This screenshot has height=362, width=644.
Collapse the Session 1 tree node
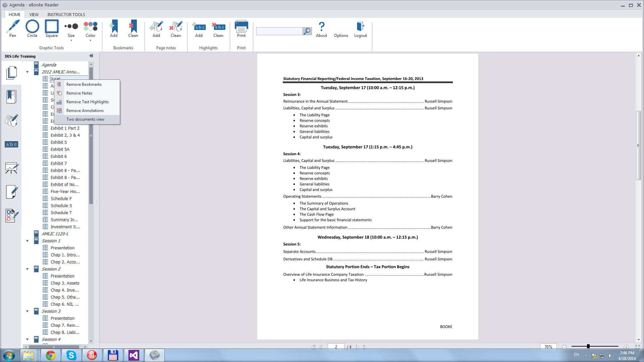coord(28,241)
